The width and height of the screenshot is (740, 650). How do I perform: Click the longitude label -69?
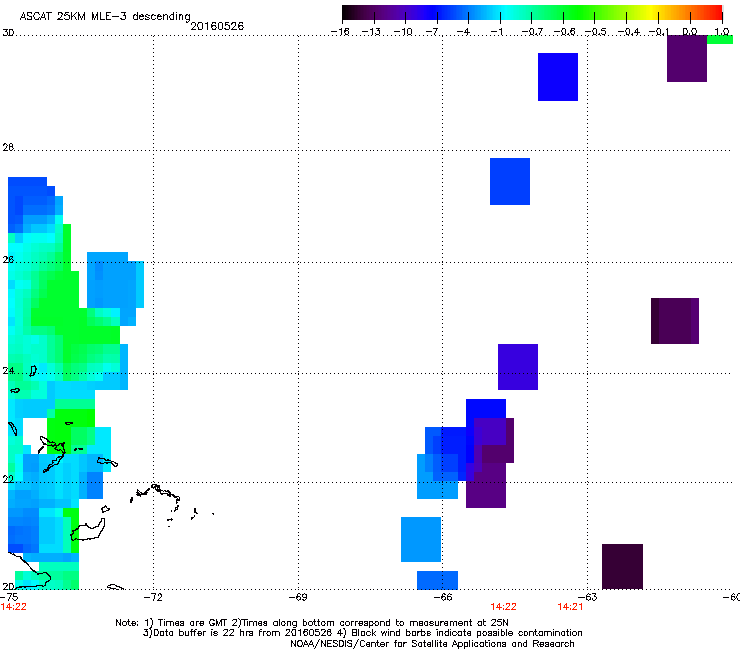point(298,597)
